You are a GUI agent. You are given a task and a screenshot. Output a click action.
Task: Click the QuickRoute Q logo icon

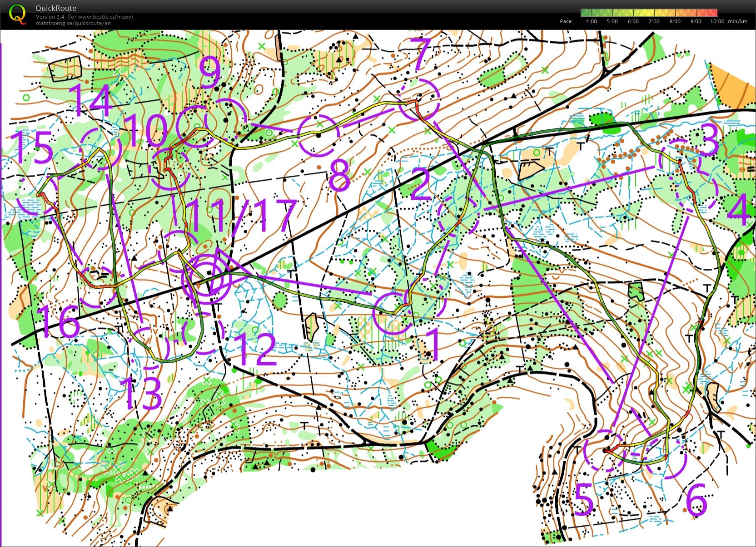tap(17, 14)
